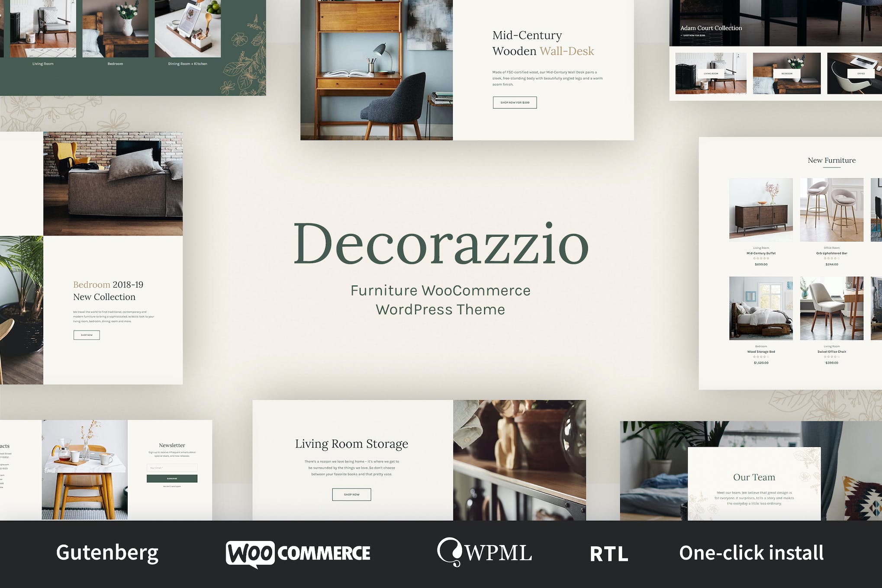The width and height of the screenshot is (882, 588).
Task: Click the WooCommerce logo in footer bar
Action: point(298,553)
